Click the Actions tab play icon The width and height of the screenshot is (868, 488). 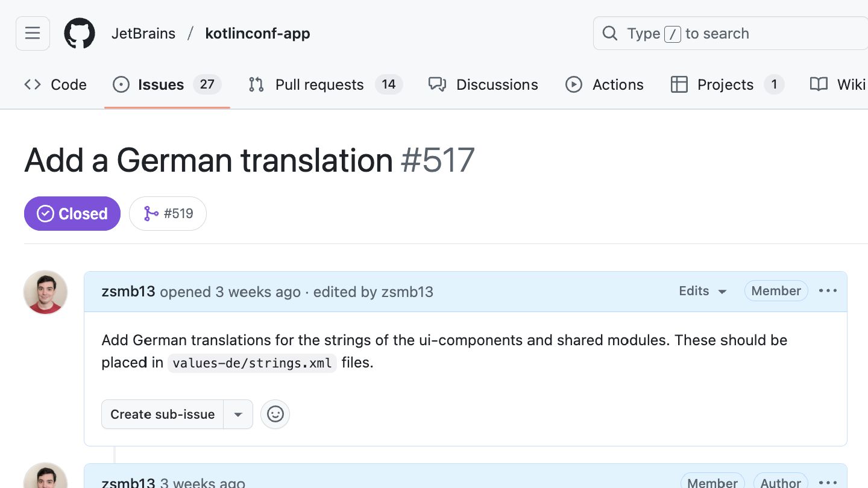(574, 84)
